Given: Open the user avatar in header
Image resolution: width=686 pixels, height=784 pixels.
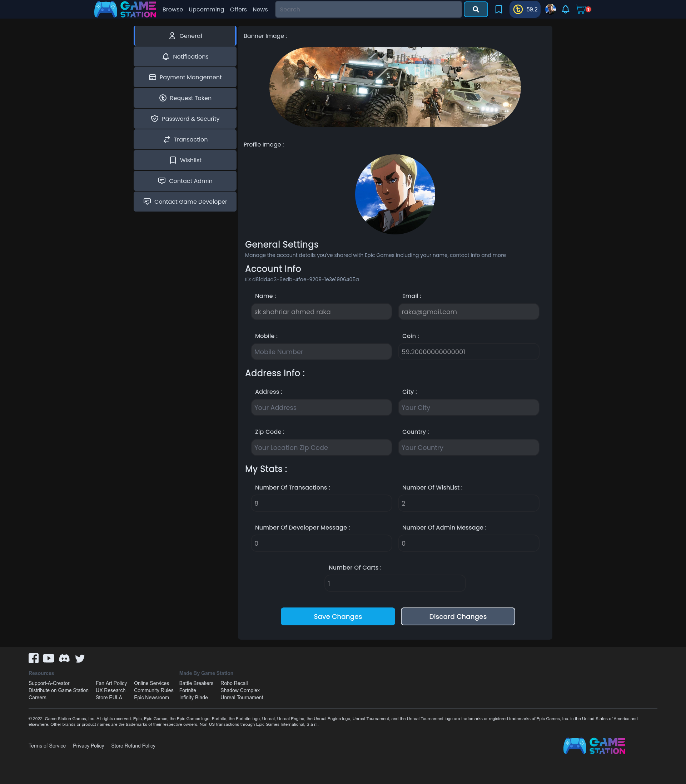Looking at the screenshot, I should pyautogui.click(x=551, y=9).
